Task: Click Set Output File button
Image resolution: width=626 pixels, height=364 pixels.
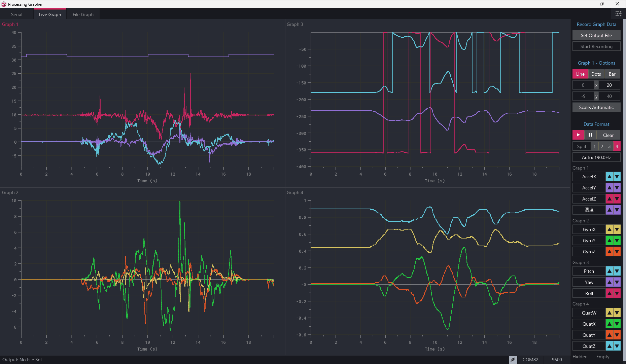Action: click(x=596, y=35)
